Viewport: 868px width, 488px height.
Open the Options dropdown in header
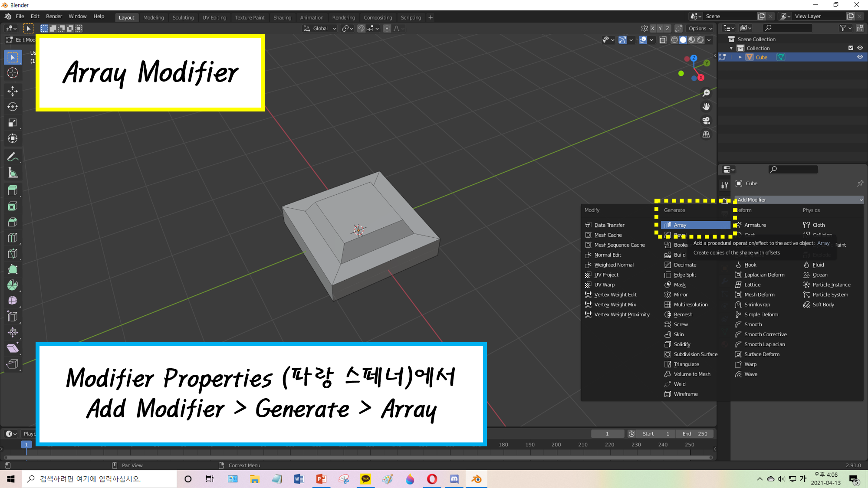click(700, 29)
